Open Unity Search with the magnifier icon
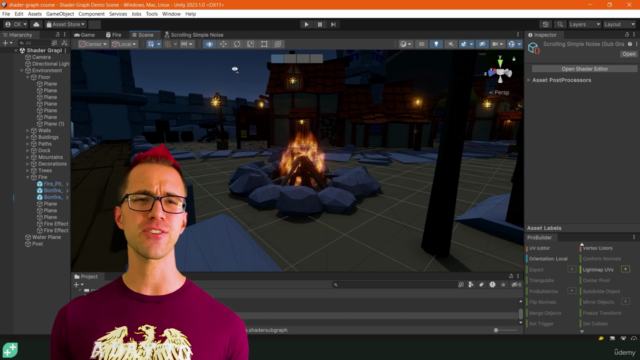 (x=560, y=24)
